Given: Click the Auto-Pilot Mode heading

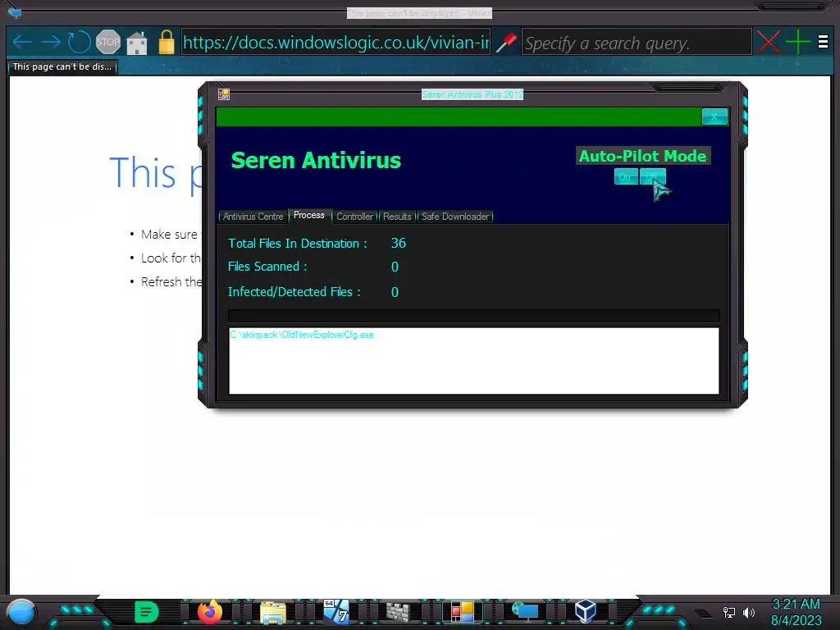Looking at the screenshot, I should pos(643,156).
